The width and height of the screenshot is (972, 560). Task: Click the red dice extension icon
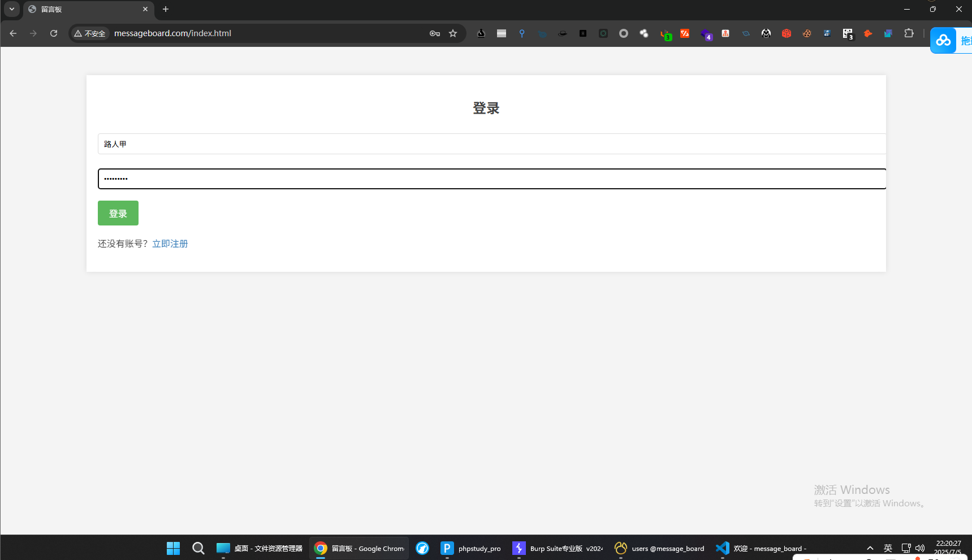click(786, 33)
